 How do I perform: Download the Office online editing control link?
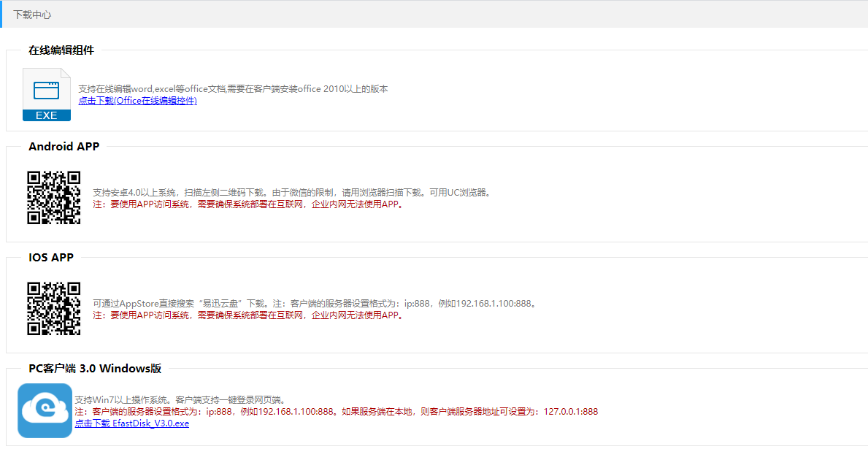[x=137, y=100]
